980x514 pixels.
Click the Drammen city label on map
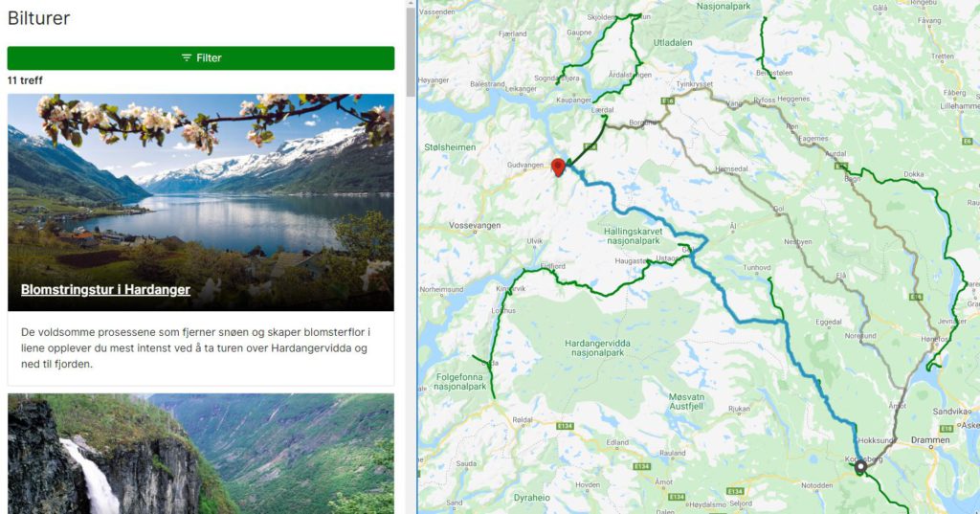[x=930, y=440]
